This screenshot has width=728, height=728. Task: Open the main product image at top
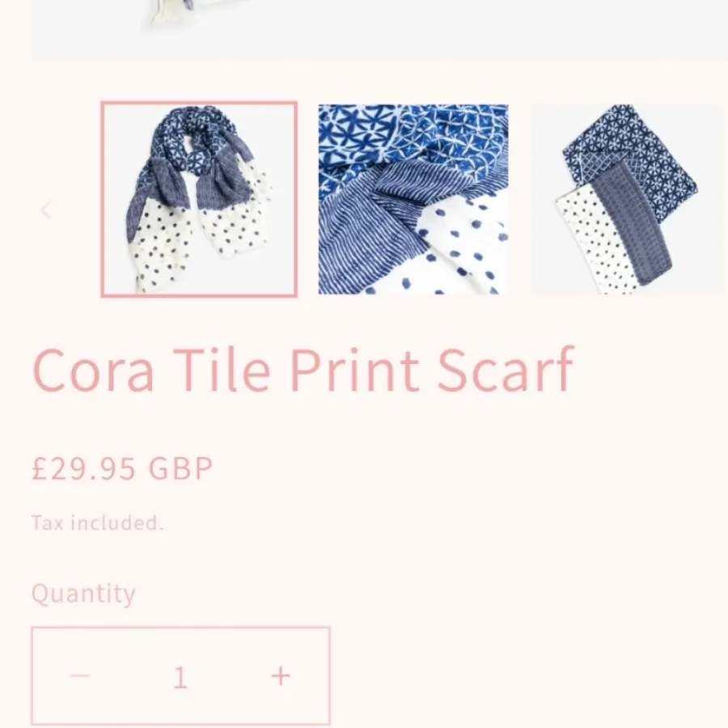coord(380,30)
